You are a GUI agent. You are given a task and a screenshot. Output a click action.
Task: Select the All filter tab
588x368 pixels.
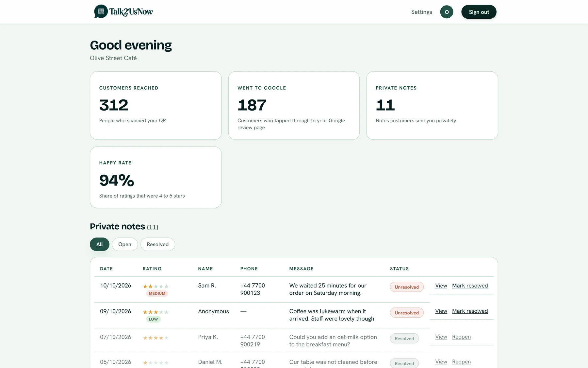point(100,244)
